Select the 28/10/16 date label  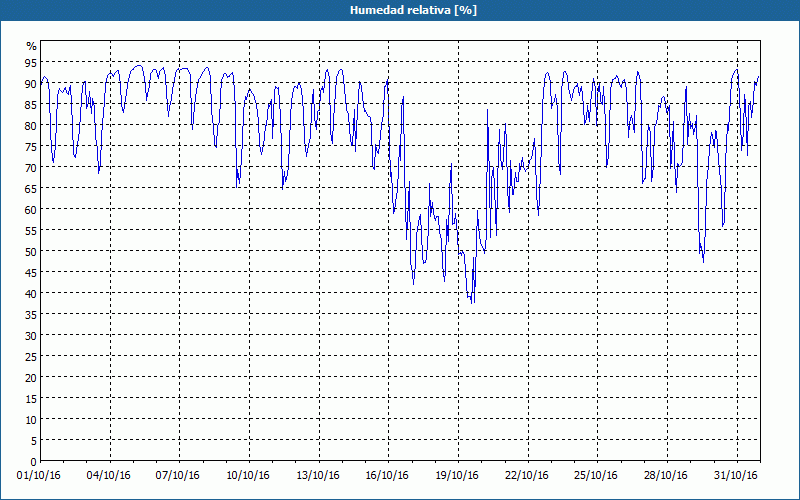[x=666, y=476]
